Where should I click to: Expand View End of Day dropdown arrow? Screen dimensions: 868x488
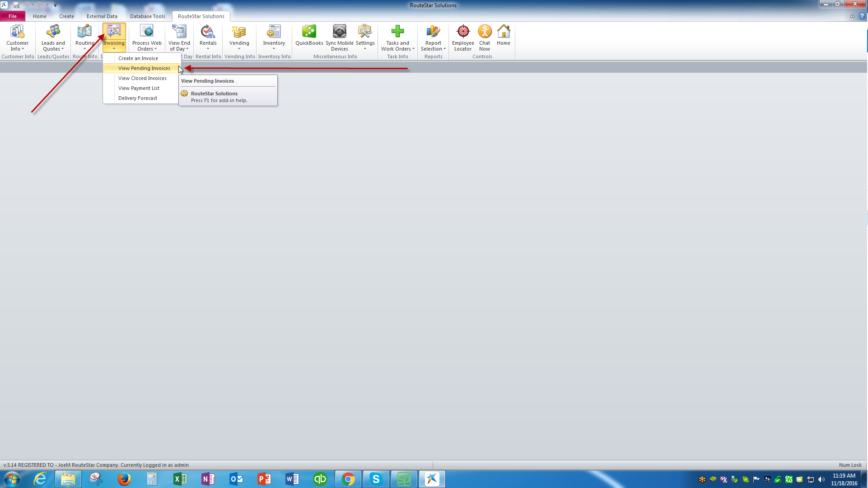point(187,49)
